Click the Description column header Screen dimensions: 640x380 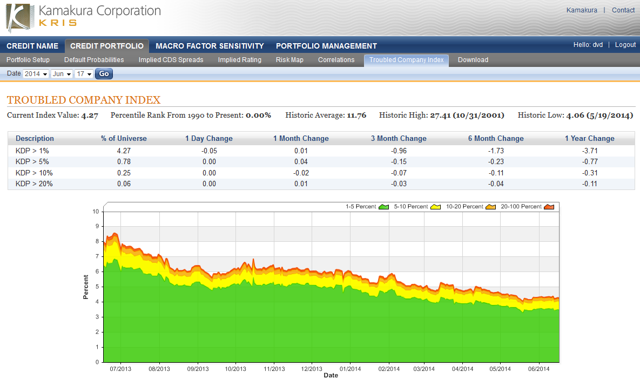point(35,138)
